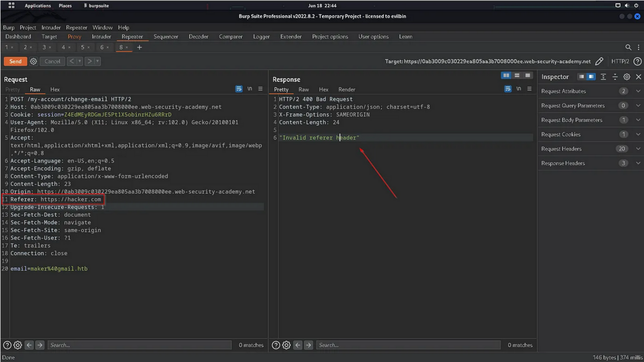The image size is (644, 362).
Task: Add a new Repeater tab with plus
Action: tap(140, 48)
